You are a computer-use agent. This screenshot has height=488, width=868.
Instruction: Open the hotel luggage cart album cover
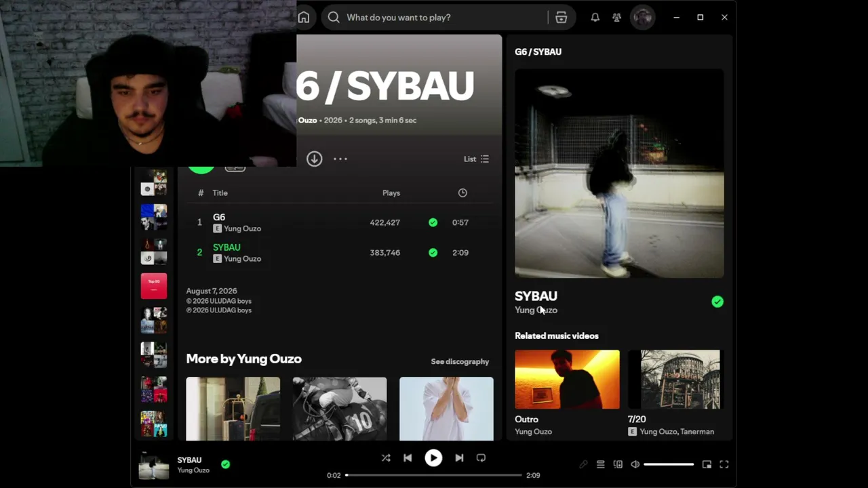point(233,409)
